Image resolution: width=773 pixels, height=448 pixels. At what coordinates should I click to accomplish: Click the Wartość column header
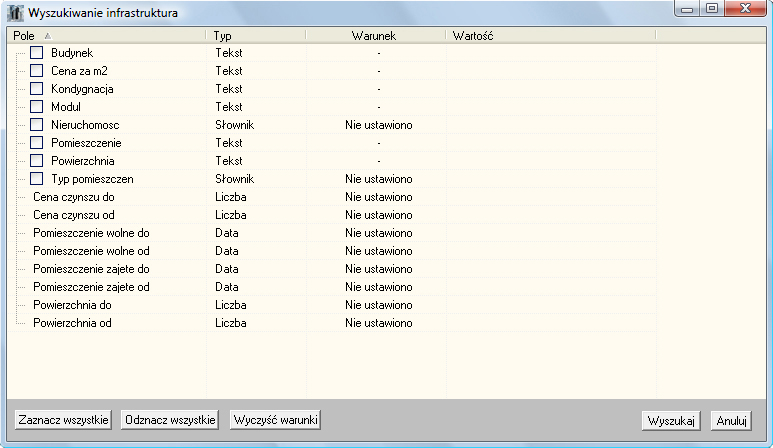coord(551,35)
